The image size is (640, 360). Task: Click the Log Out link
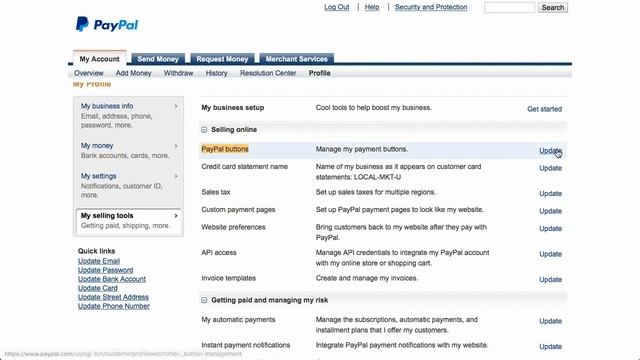click(x=337, y=7)
